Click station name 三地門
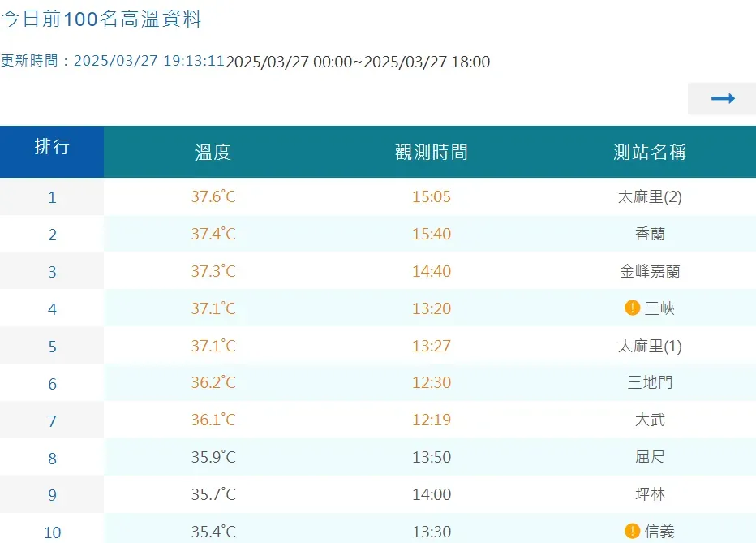The width and height of the screenshot is (756, 543). (650, 382)
